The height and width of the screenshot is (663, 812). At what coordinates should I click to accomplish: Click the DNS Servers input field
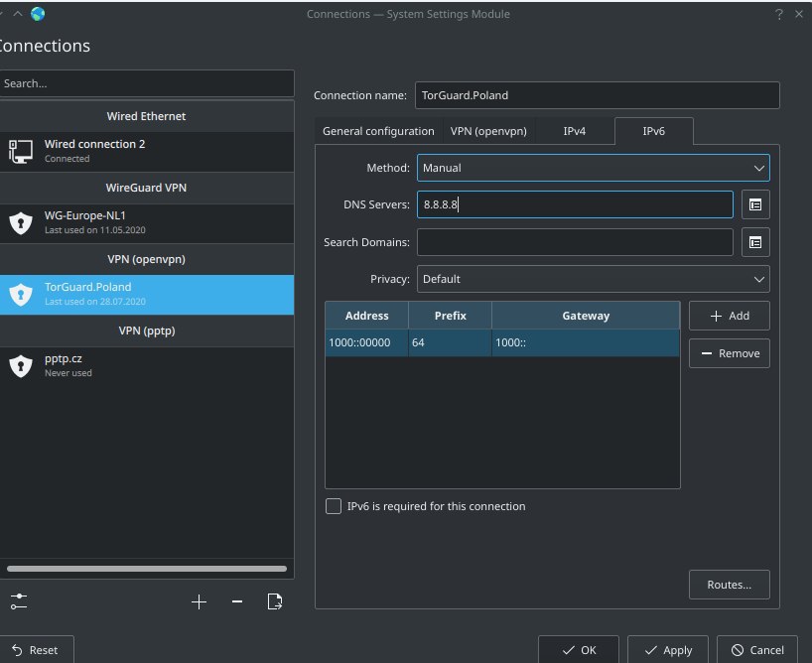click(x=575, y=204)
